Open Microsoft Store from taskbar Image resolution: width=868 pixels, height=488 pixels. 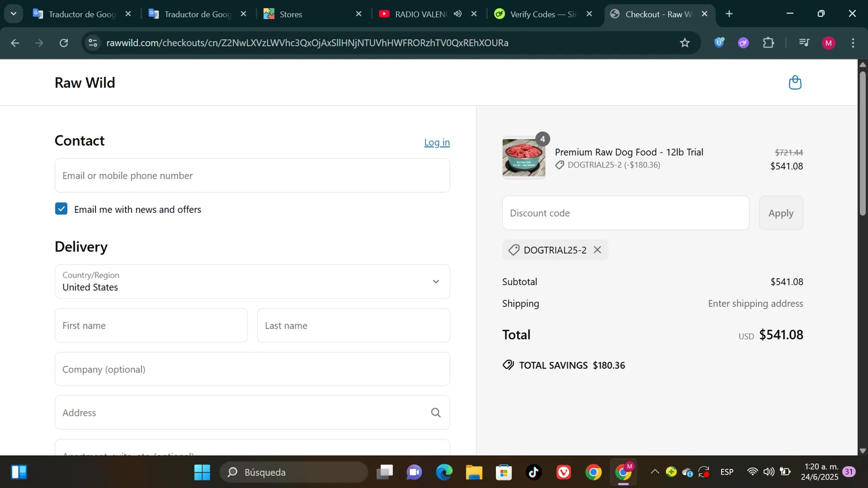pos(504,472)
